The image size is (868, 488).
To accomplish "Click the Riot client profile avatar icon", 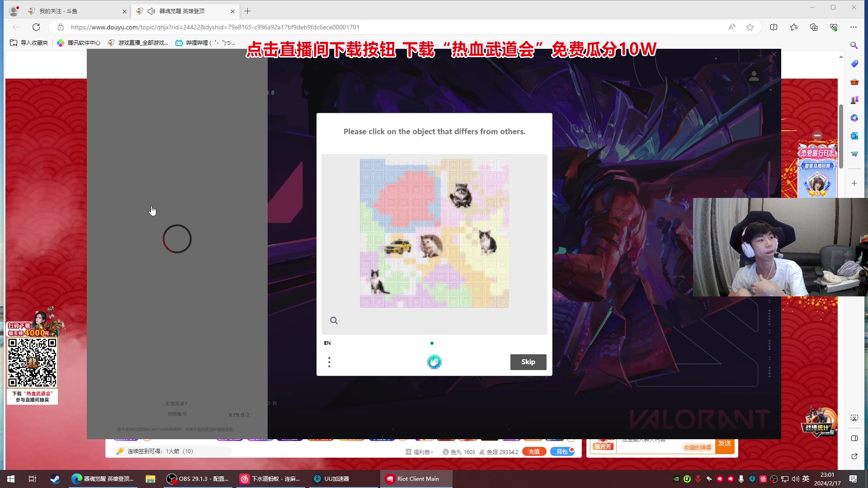I will pyautogui.click(x=754, y=76).
